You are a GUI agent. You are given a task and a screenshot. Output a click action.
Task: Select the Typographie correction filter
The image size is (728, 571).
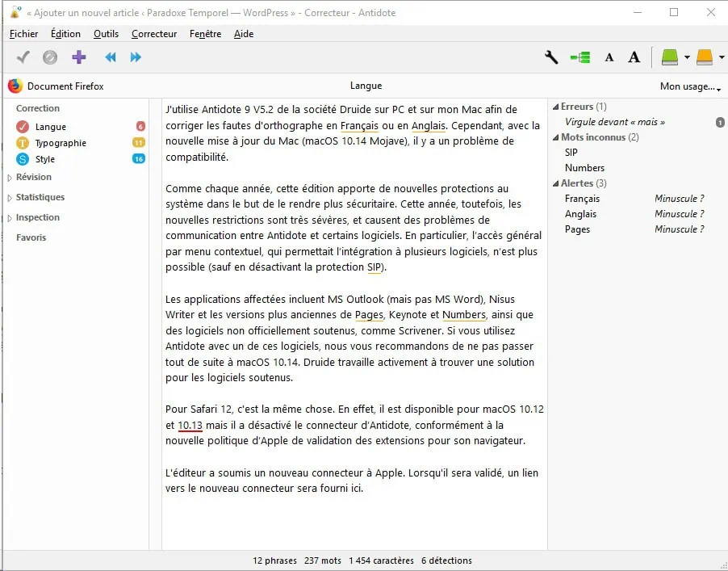tap(61, 143)
